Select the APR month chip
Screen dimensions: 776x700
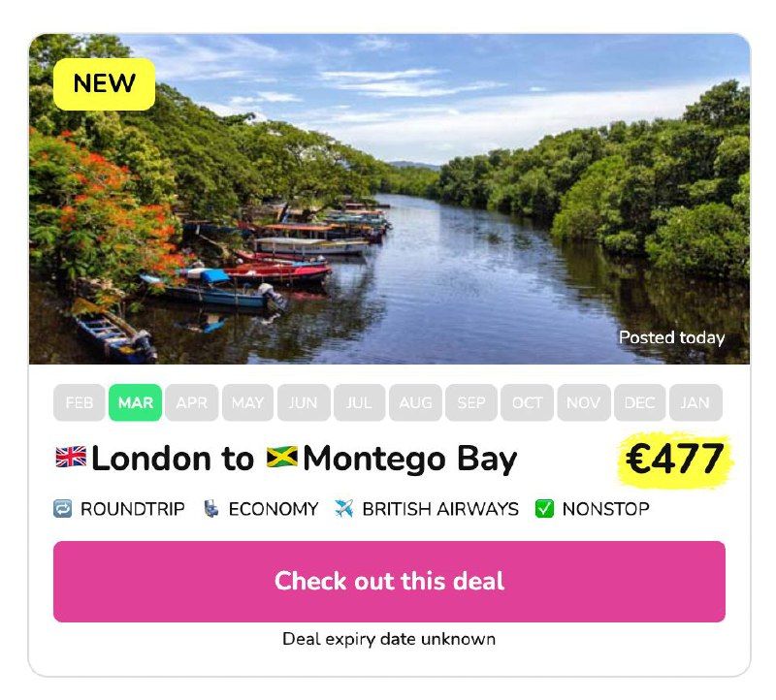tap(191, 402)
